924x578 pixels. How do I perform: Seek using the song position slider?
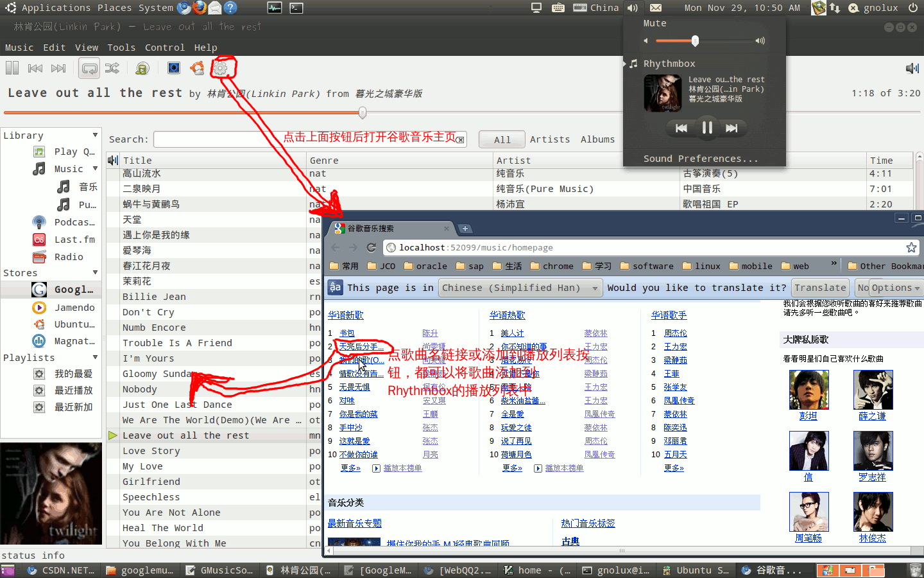click(x=363, y=113)
